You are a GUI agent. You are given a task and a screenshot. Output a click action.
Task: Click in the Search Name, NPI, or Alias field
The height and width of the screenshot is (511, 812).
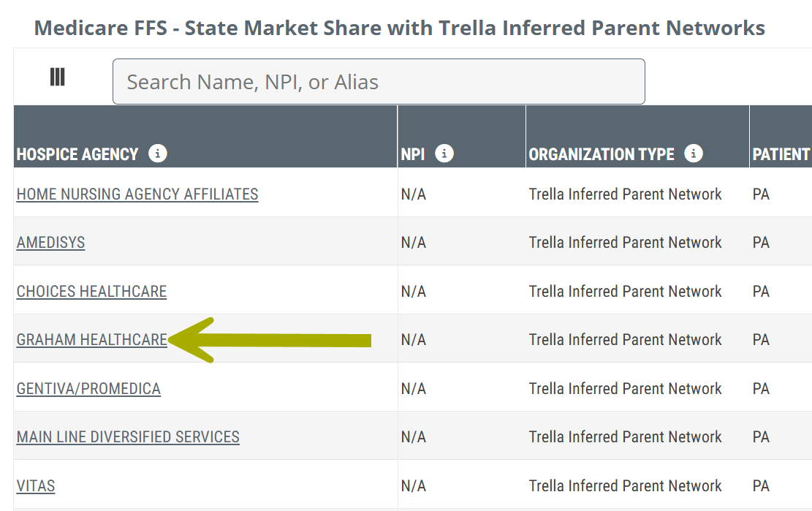pyautogui.click(x=379, y=82)
